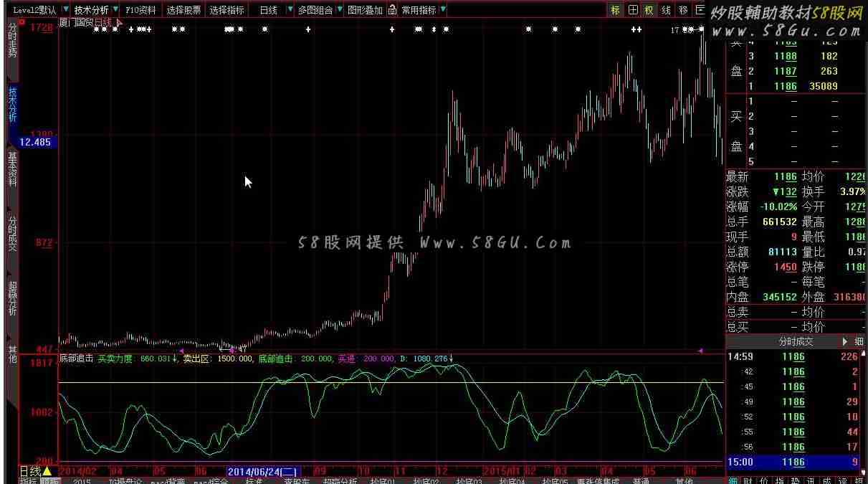Click the 选择指标 button
This screenshot has height=484, width=868.
(x=227, y=10)
